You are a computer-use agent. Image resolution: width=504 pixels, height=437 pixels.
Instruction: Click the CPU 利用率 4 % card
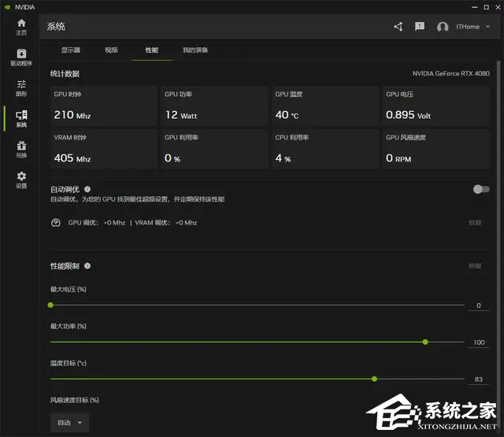325,149
